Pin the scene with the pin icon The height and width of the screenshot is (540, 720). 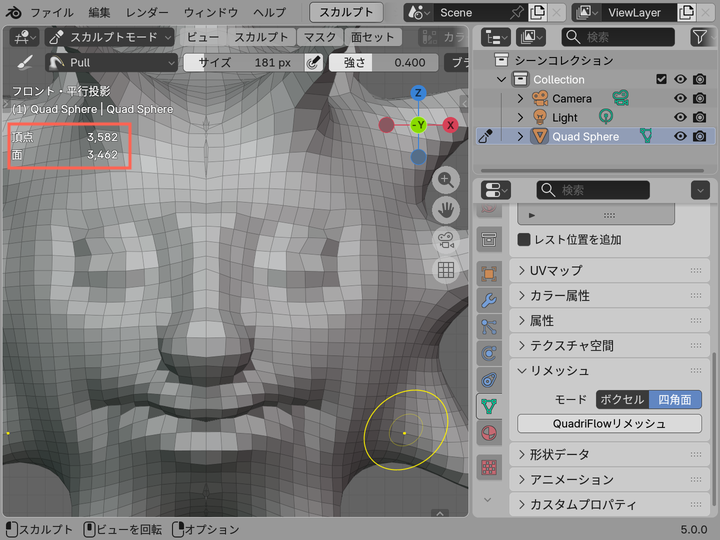pyautogui.click(x=517, y=12)
